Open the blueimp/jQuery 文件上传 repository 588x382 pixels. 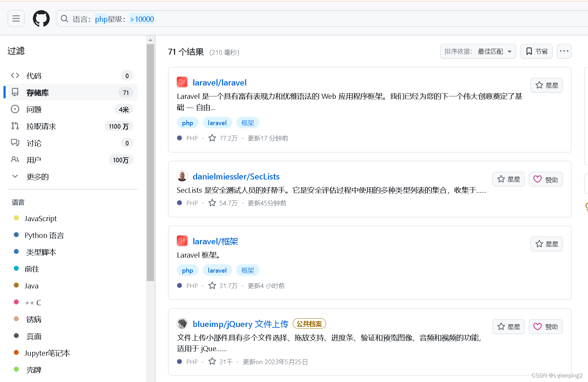tap(240, 324)
